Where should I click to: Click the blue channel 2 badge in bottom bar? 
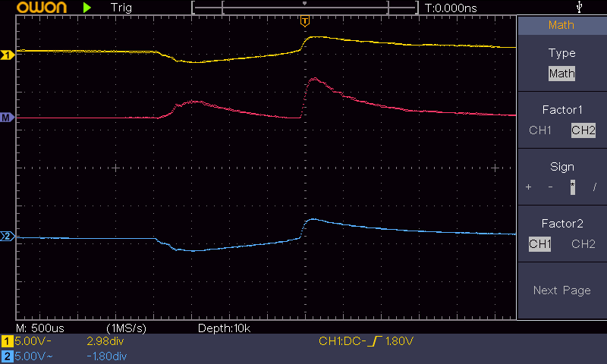click(8, 355)
